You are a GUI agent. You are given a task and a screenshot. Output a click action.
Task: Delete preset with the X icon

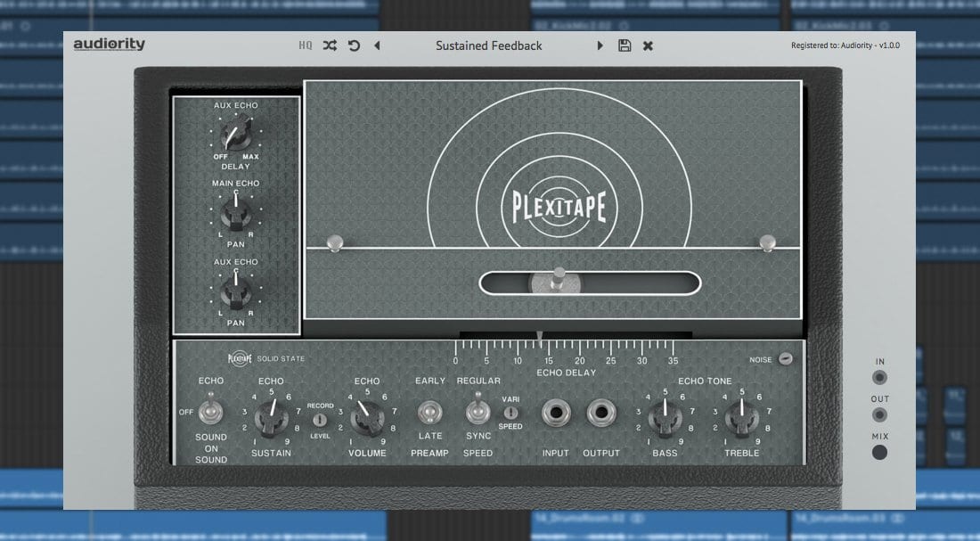648,45
